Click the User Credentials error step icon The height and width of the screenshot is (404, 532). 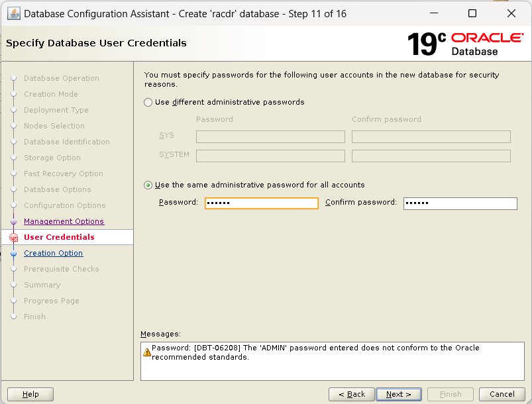pyautogui.click(x=13, y=238)
